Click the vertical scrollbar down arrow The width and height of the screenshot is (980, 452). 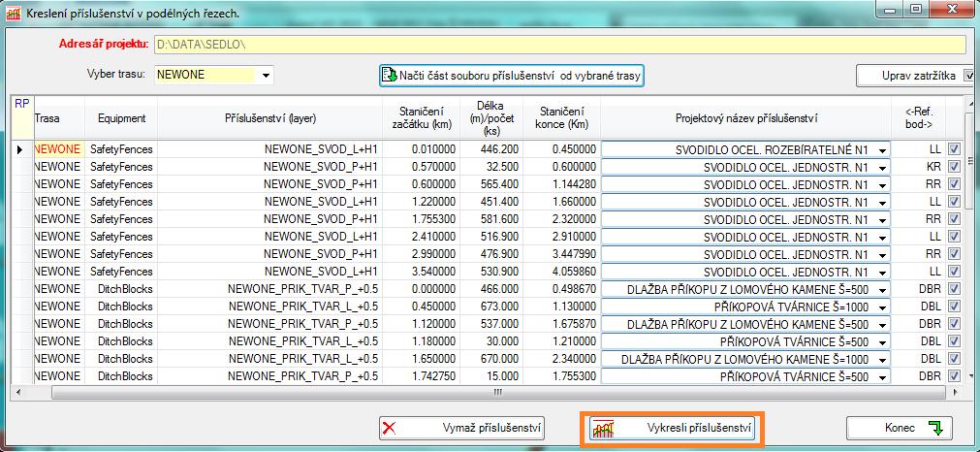coord(970,375)
